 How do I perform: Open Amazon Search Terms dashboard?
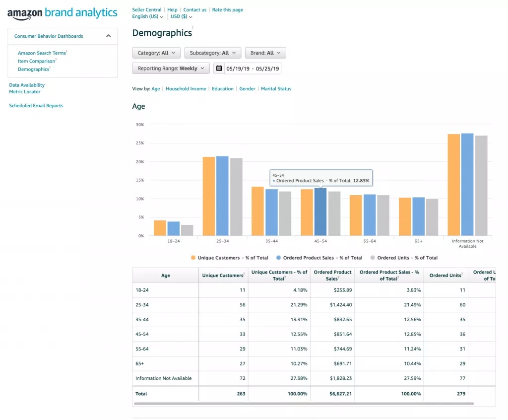tap(42, 53)
